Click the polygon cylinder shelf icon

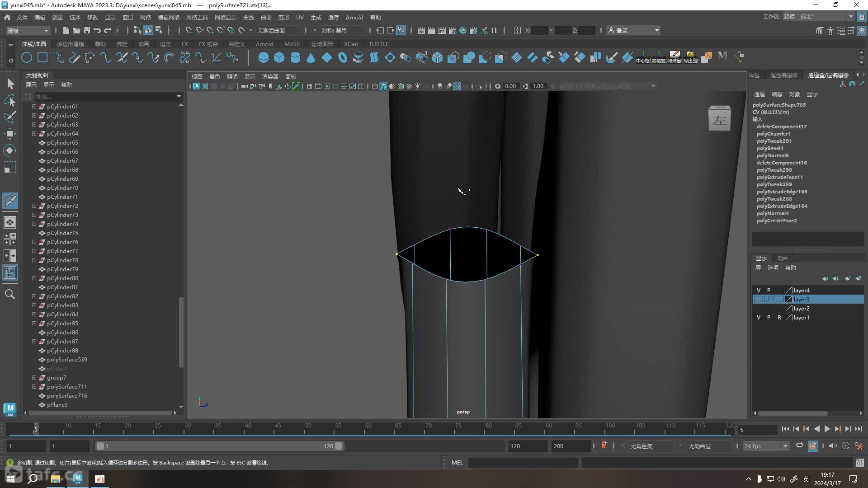(x=295, y=57)
